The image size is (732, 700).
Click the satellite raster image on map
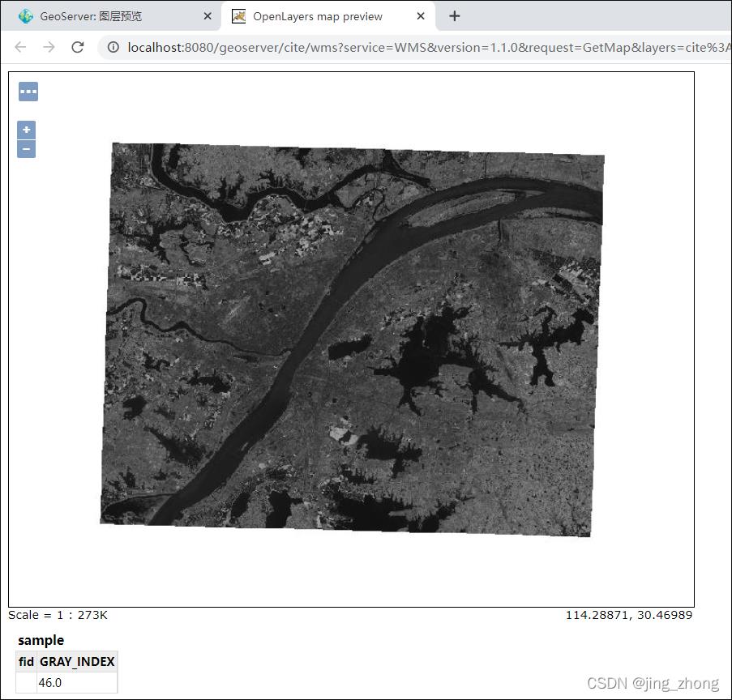(353, 339)
